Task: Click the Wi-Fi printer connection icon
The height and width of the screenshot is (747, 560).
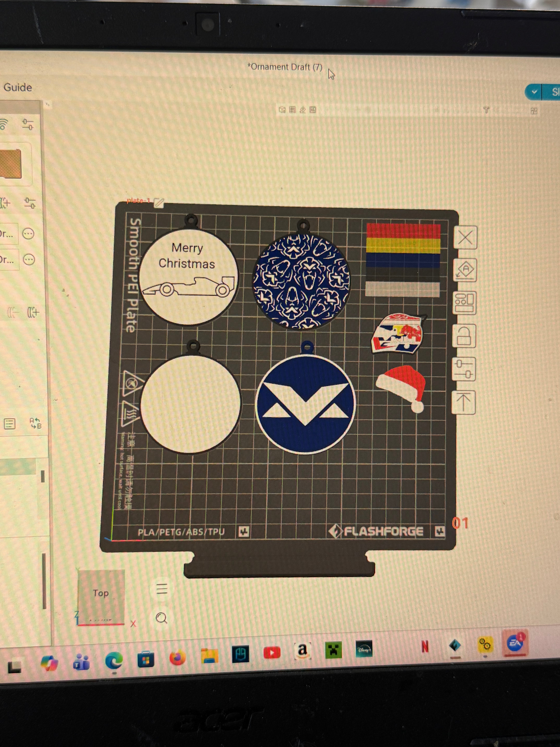Action: pos(3,125)
